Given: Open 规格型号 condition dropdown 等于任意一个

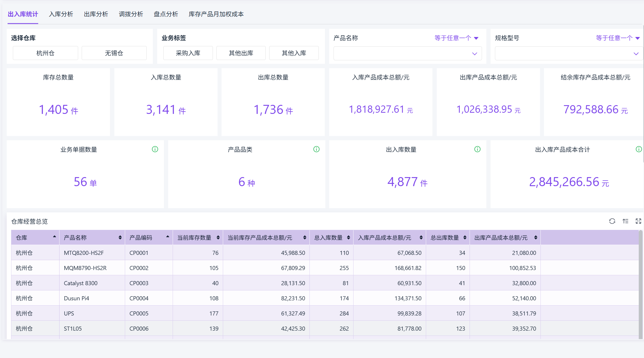Looking at the screenshot, I should [617, 38].
